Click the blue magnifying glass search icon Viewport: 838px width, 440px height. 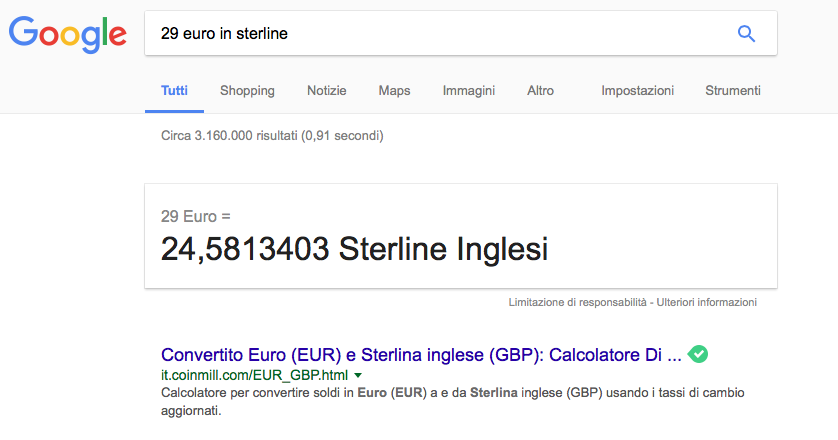click(746, 34)
